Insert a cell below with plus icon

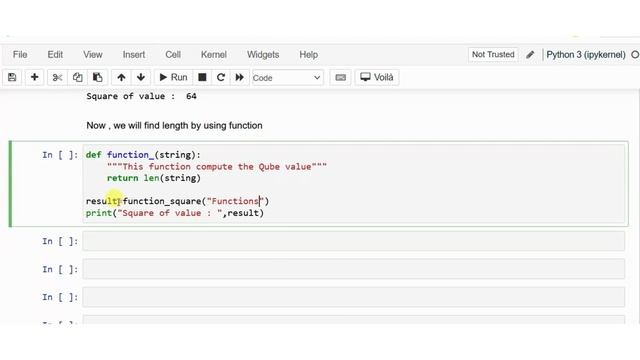click(x=34, y=77)
